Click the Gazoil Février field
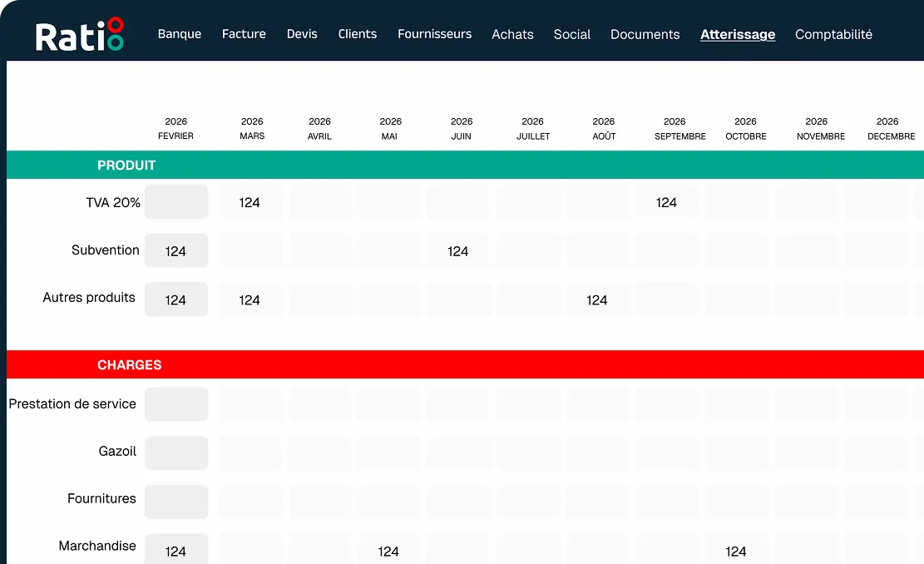Image resolution: width=924 pixels, height=564 pixels. pos(176,453)
